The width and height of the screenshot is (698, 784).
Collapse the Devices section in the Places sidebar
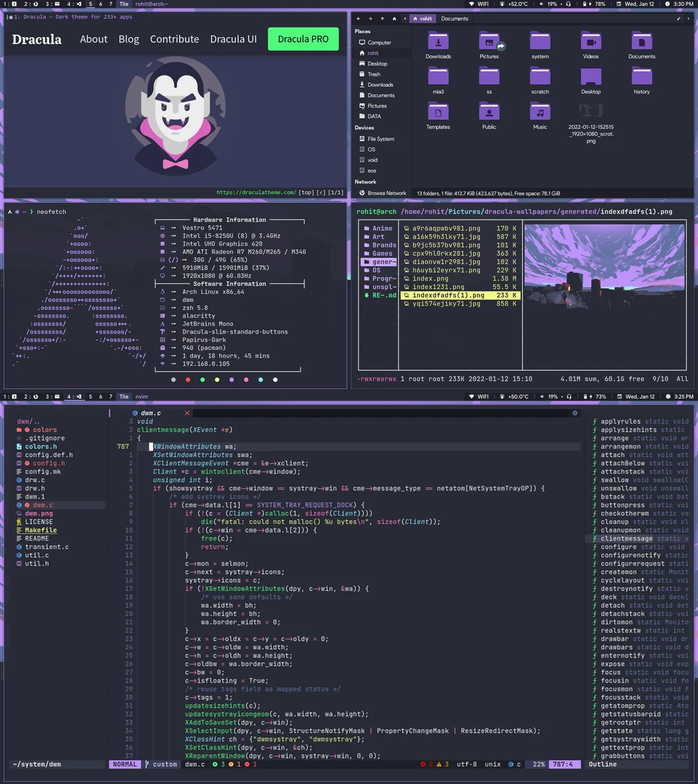point(365,127)
